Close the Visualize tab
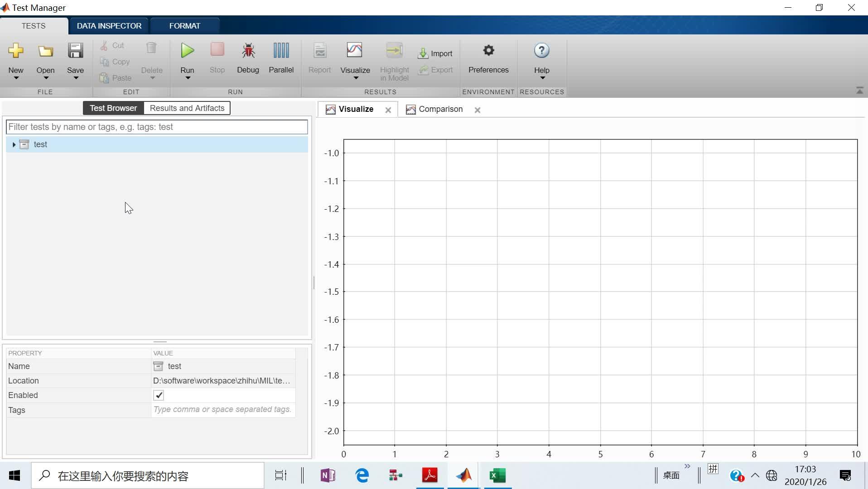 click(388, 110)
